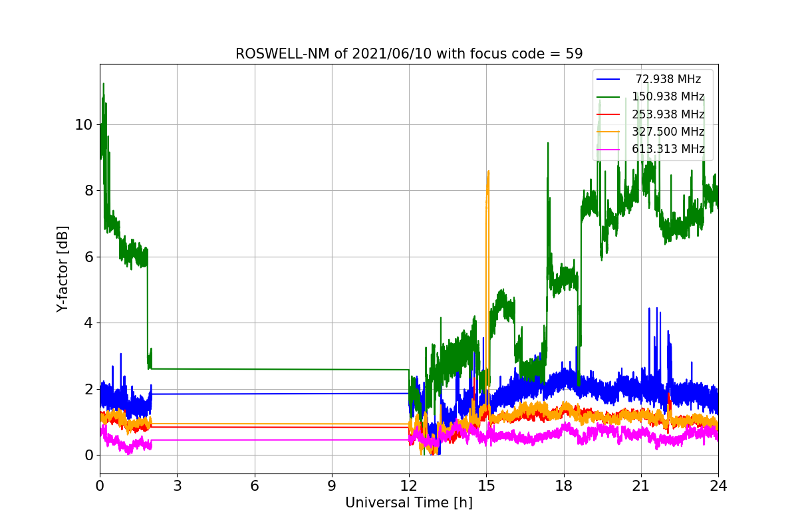Click the x-axis tick label 6
This screenshot has height=532, width=798.
(254, 486)
